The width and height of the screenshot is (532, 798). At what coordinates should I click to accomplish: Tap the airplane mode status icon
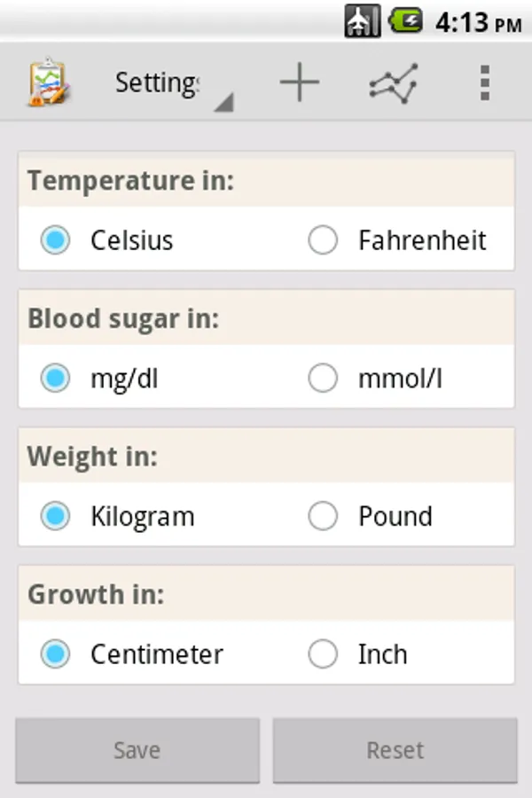tap(363, 20)
